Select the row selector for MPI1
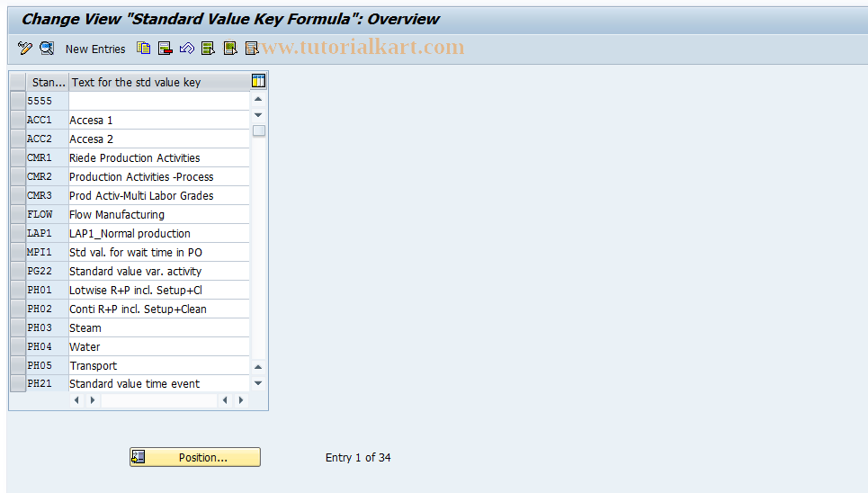This screenshot has width=868, height=493. pos(18,252)
